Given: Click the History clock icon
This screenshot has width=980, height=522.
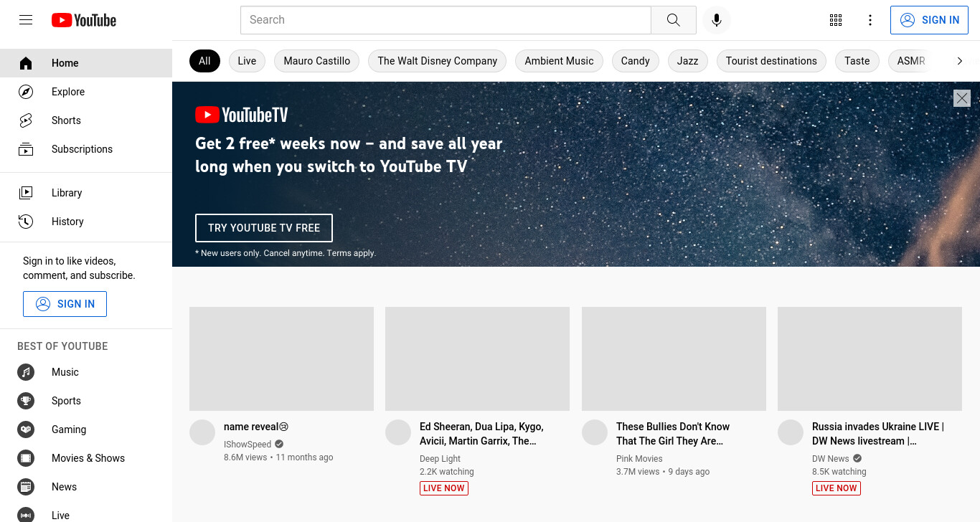Looking at the screenshot, I should coord(26,222).
